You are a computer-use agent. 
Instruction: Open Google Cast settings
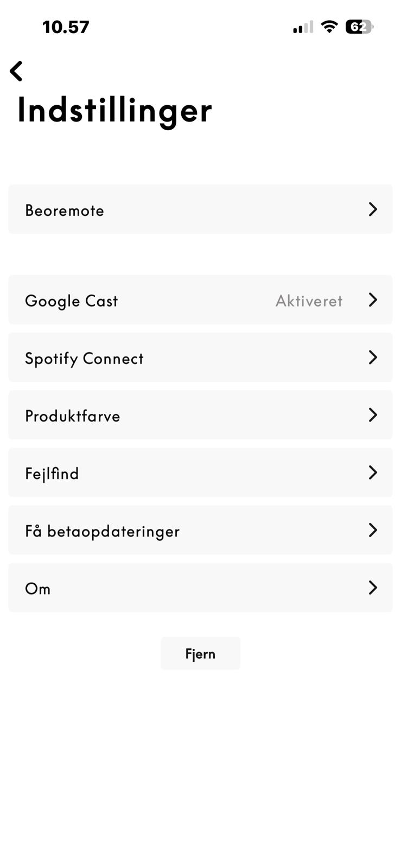tap(72, 301)
